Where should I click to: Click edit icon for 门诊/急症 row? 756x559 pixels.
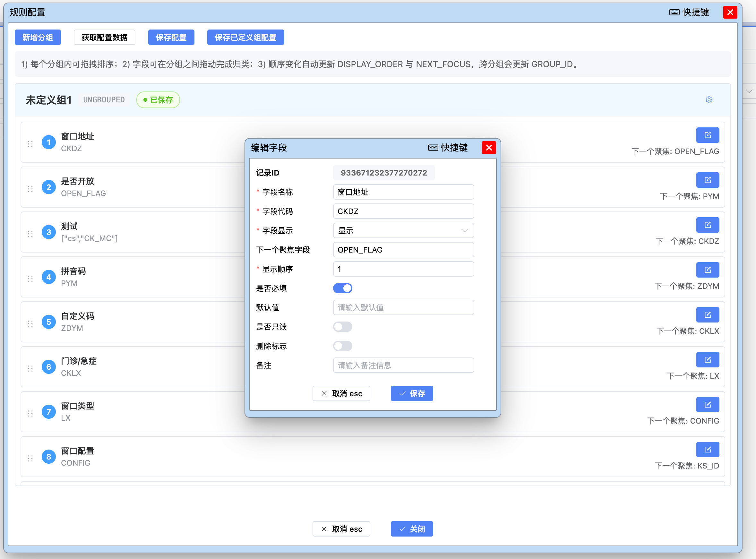pyautogui.click(x=707, y=360)
